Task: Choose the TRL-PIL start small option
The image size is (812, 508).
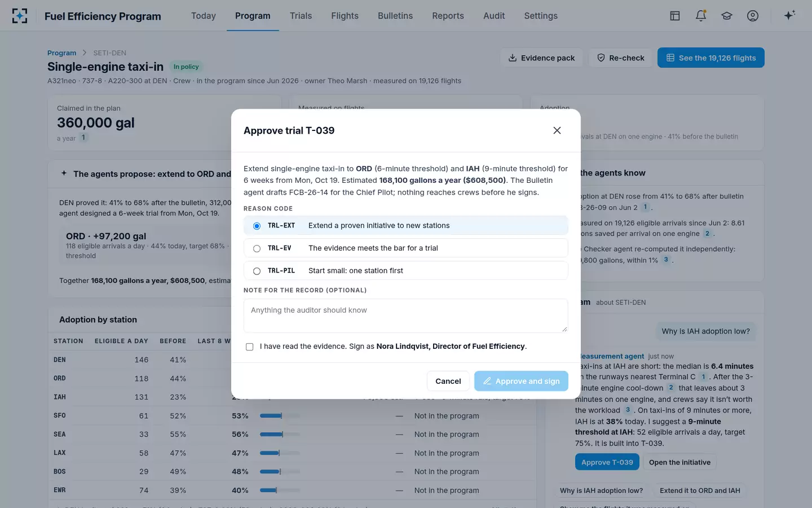Action: click(405, 270)
